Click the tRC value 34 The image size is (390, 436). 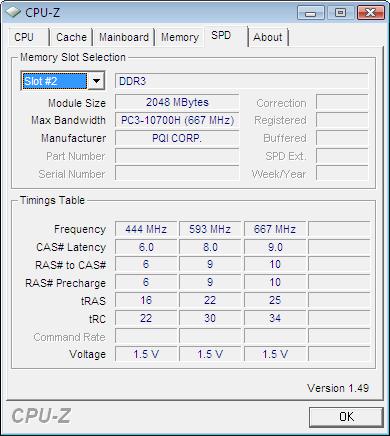[x=275, y=318]
